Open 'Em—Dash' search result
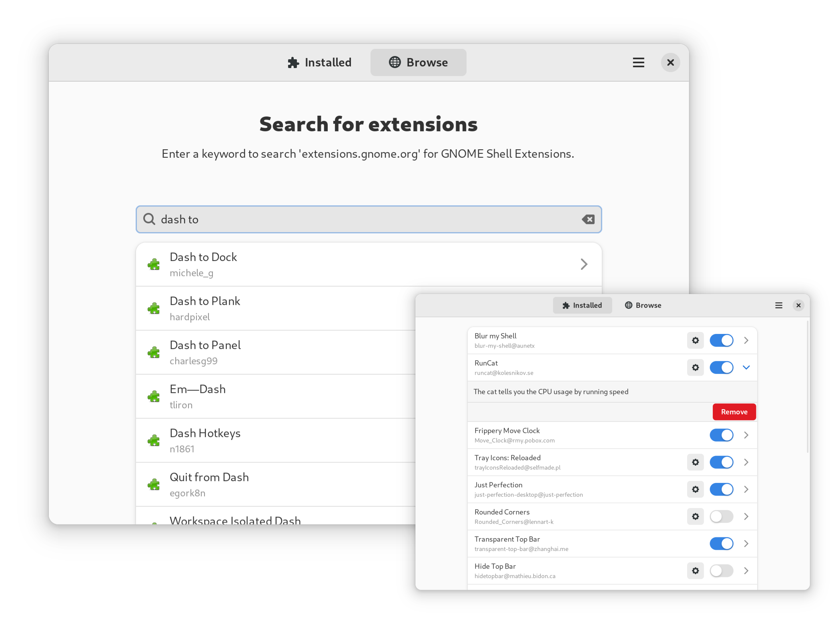The height and width of the screenshot is (623, 840). point(276,396)
